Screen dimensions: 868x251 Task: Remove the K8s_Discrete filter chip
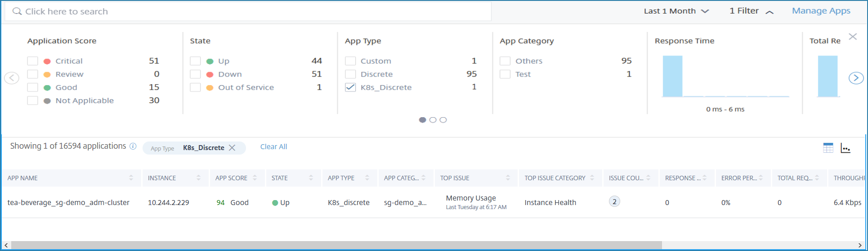[x=232, y=148]
